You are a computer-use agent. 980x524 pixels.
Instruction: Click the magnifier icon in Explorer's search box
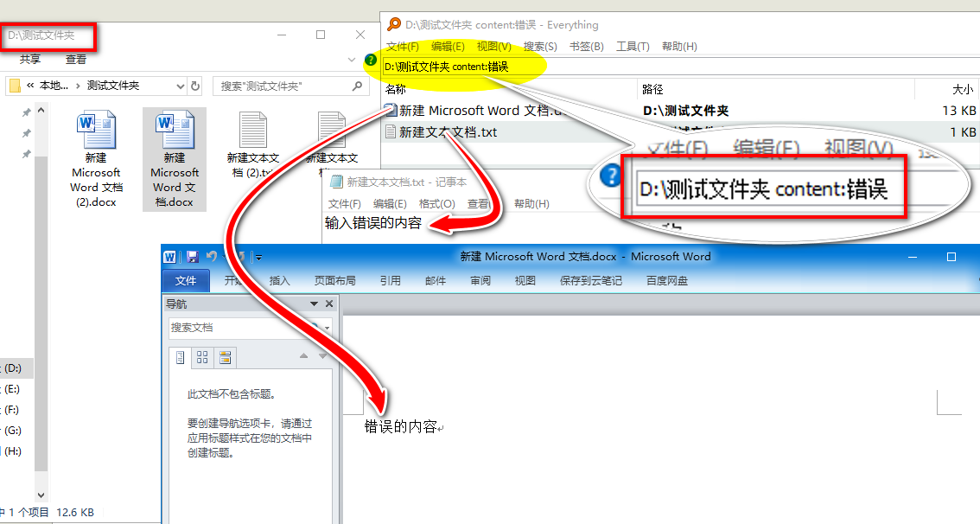[356, 86]
